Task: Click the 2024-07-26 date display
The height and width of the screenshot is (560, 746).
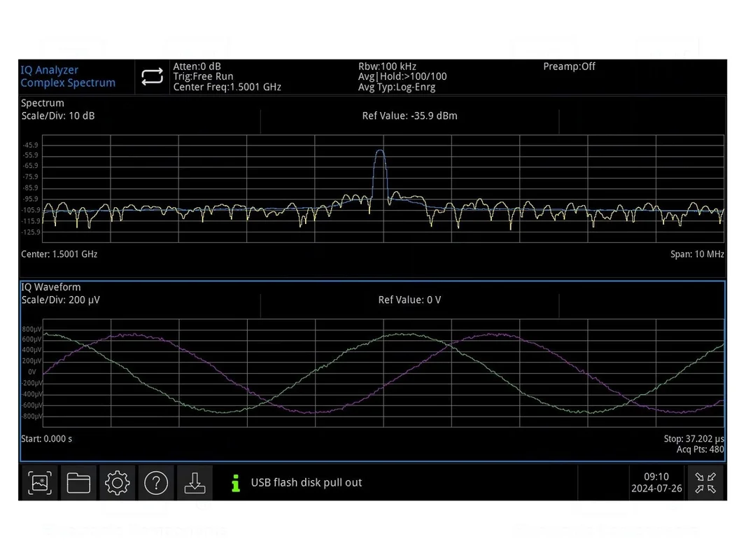Action: point(656,489)
